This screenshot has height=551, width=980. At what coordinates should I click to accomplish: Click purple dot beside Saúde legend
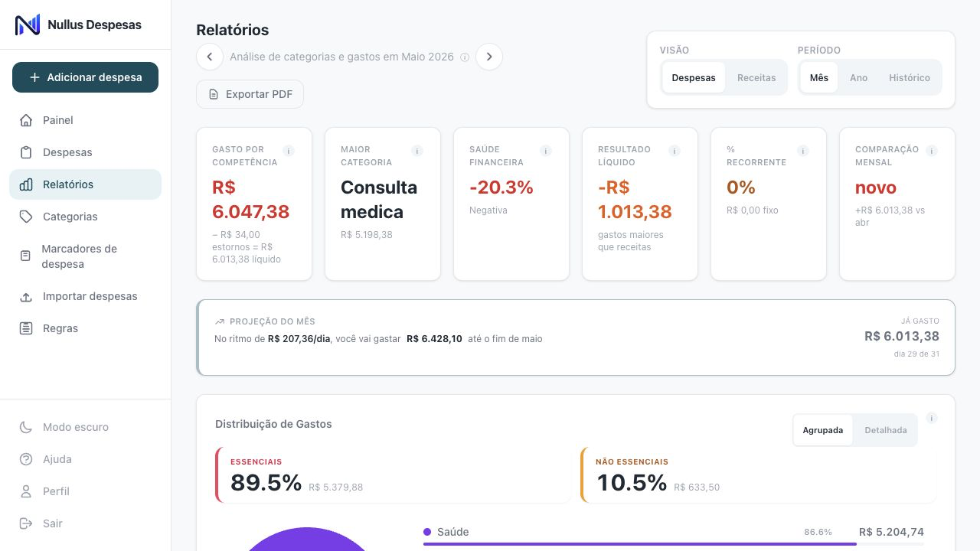[427, 532]
